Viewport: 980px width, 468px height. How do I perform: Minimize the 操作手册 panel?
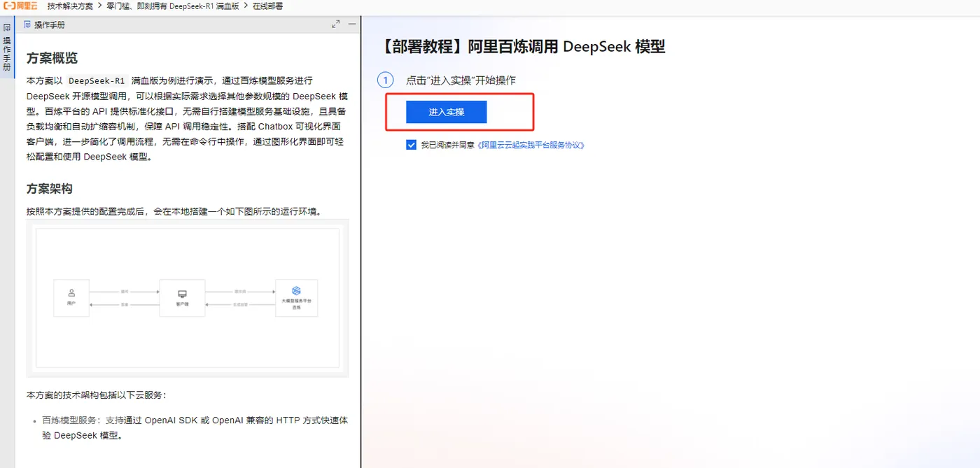click(x=352, y=24)
